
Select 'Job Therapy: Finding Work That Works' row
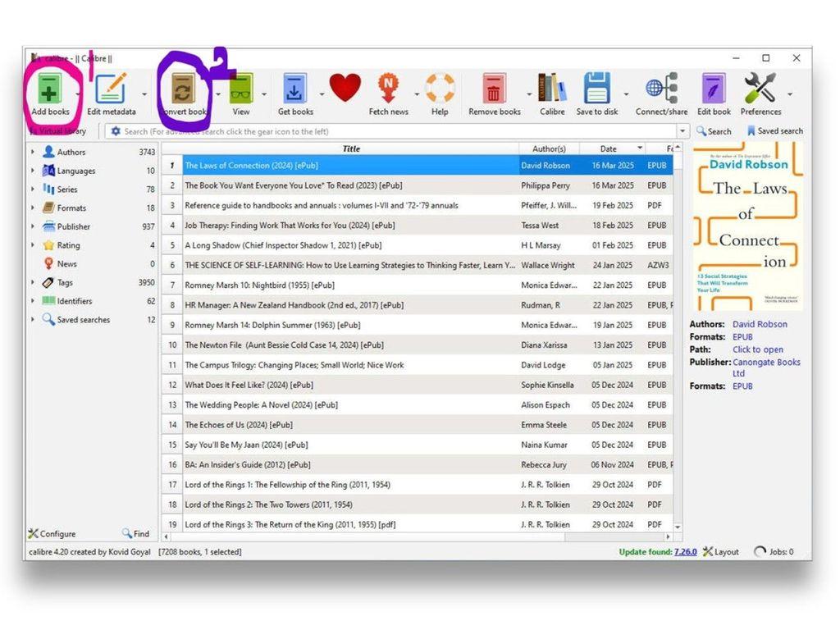418,226
